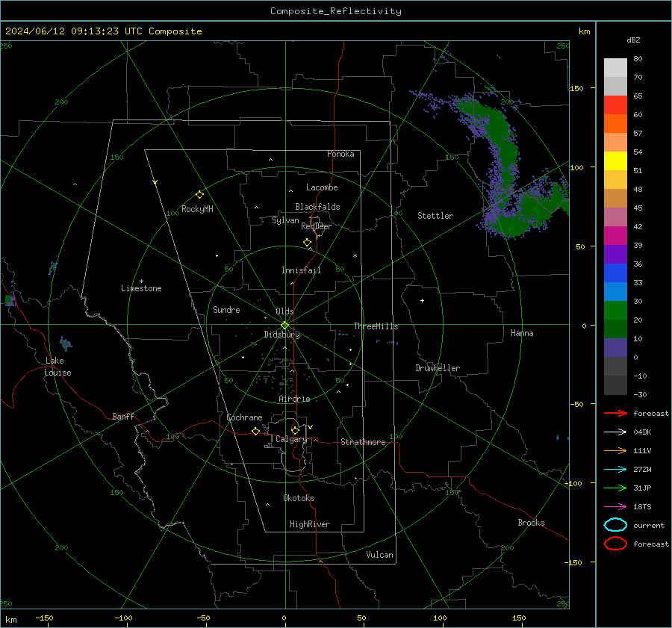Screen dimensions: 672x628
Task: Click the Olds city label
Action: [x=284, y=311]
